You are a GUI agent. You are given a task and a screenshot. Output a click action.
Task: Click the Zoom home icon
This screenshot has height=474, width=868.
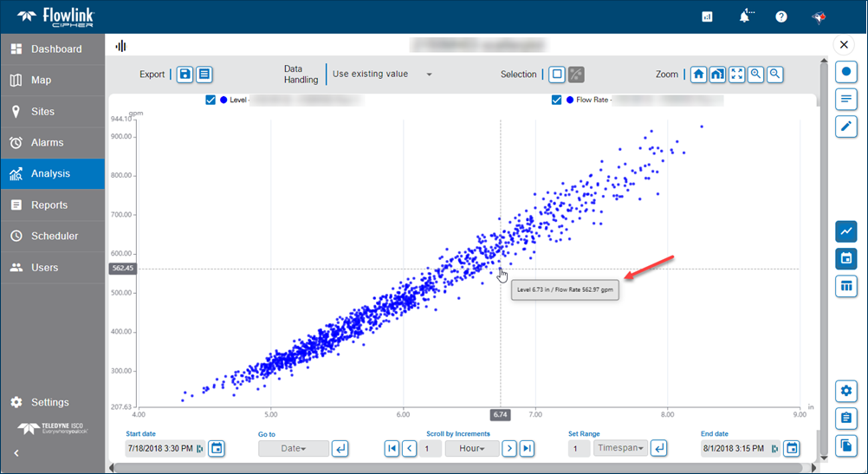[698, 75]
